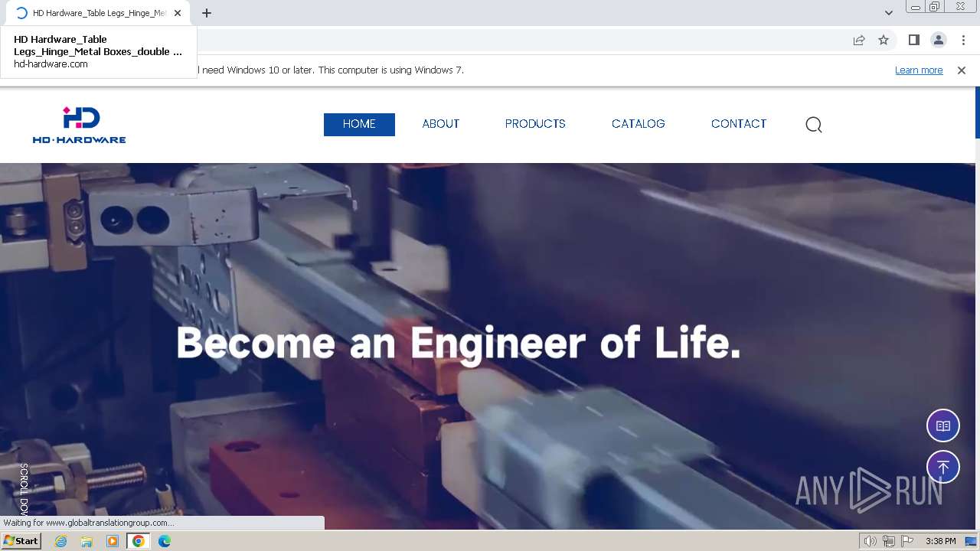The image size is (980, 551).
Task: Open the site search magnifier icon
Action: click(814, 125)
